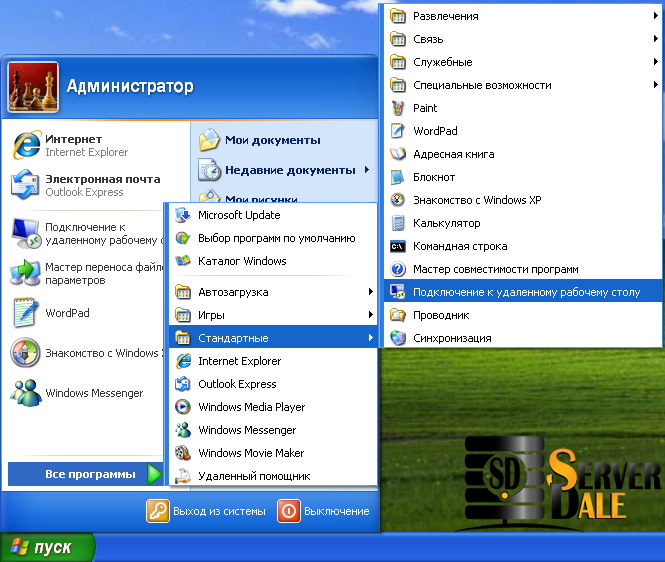Click Удаленный помощник text
Screen dimensions: 665x562
pyautogui.click(x=254, y=476)
